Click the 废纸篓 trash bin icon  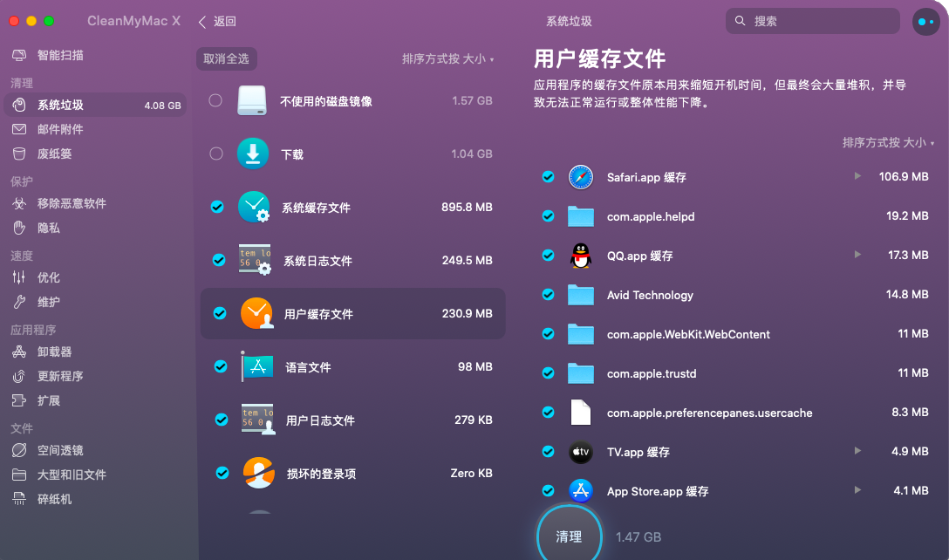tap(19, 154)
